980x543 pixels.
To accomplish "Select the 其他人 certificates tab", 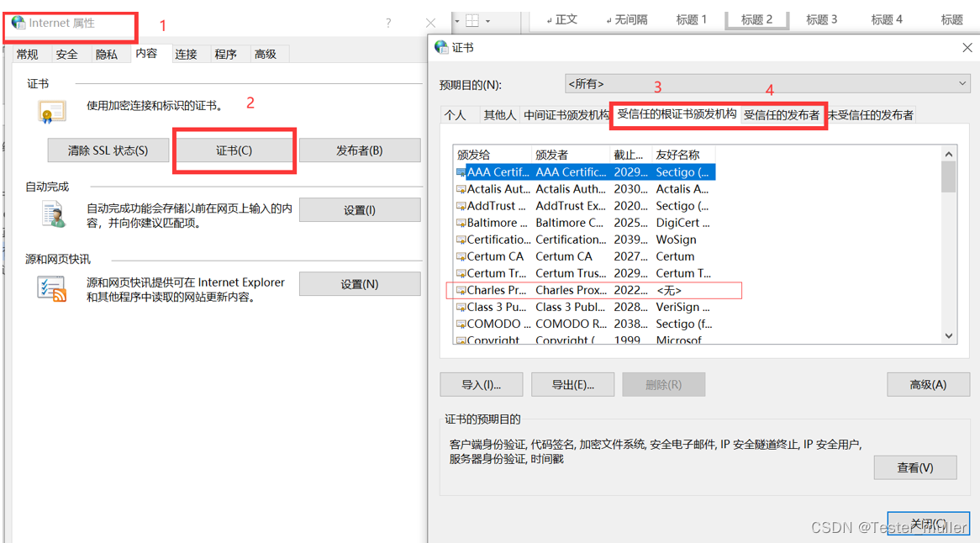I will coord(499,115).
